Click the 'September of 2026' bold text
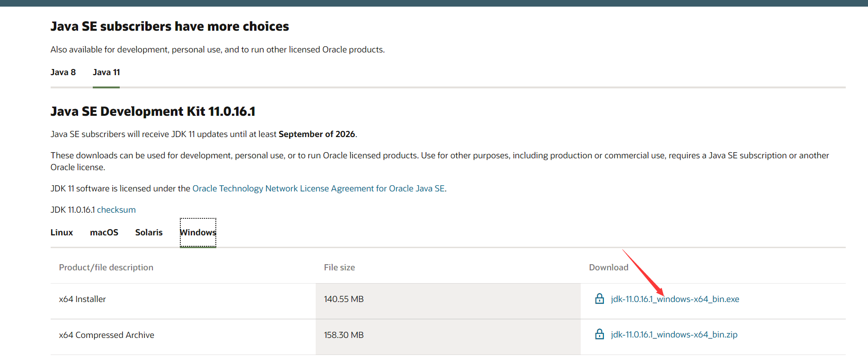 [x=317, y=134]
